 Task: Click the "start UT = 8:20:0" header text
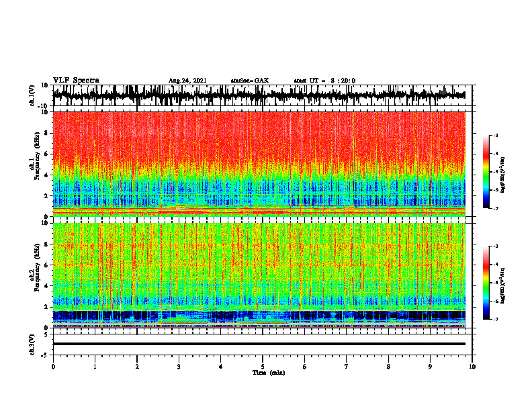[x=324, y=81]
